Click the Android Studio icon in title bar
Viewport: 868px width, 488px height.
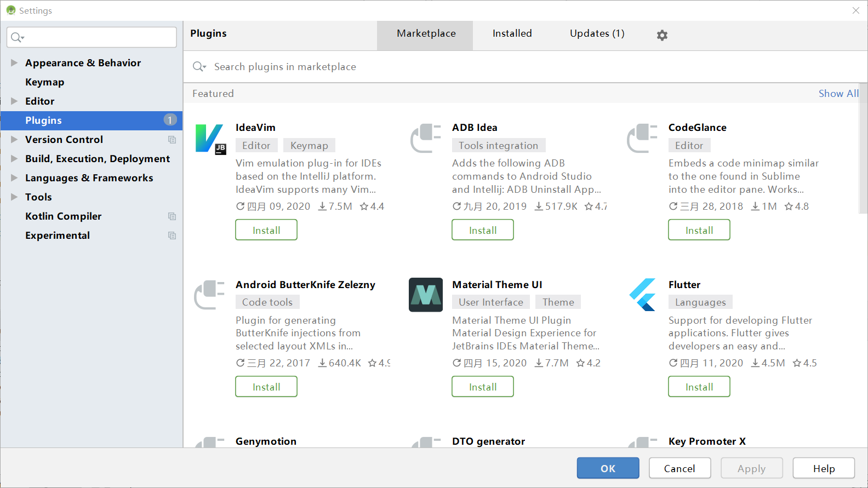pyautogui.click(x=11, y=10)
